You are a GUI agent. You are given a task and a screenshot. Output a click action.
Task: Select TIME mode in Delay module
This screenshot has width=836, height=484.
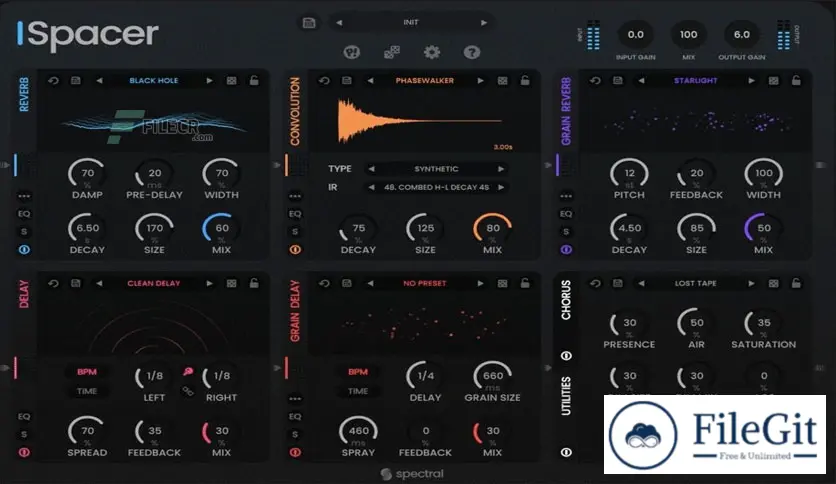[87, 391]
